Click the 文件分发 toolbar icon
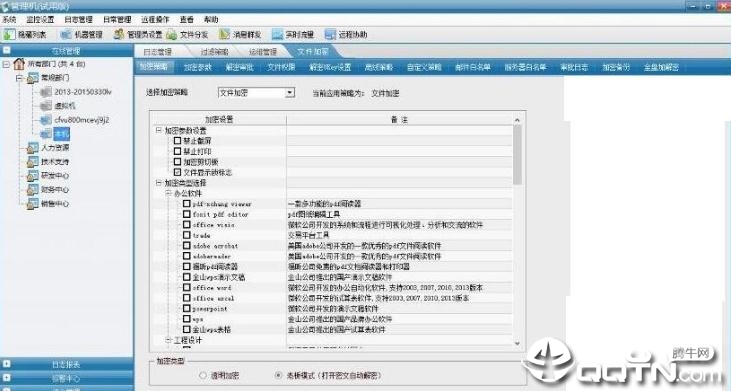 point(172,34)
